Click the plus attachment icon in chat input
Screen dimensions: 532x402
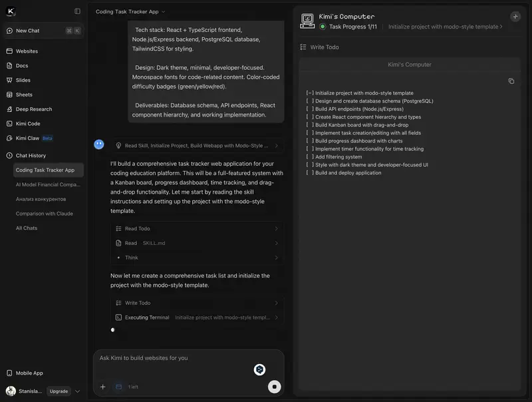[x=102, y=387]
